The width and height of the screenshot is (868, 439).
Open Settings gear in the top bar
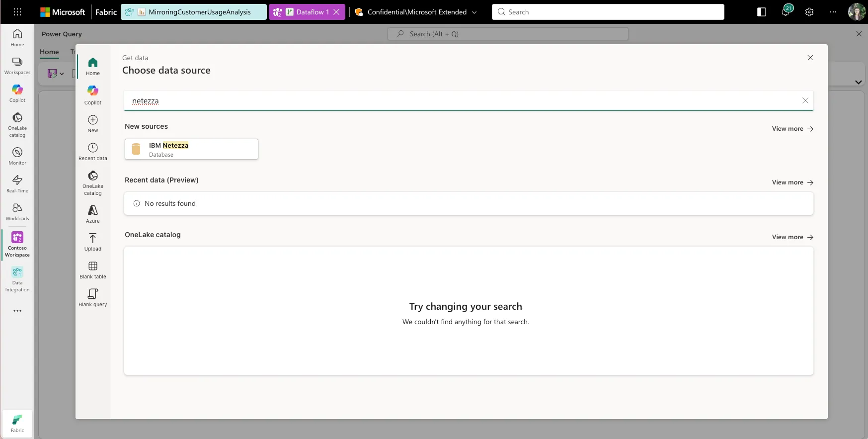[809, 12]
